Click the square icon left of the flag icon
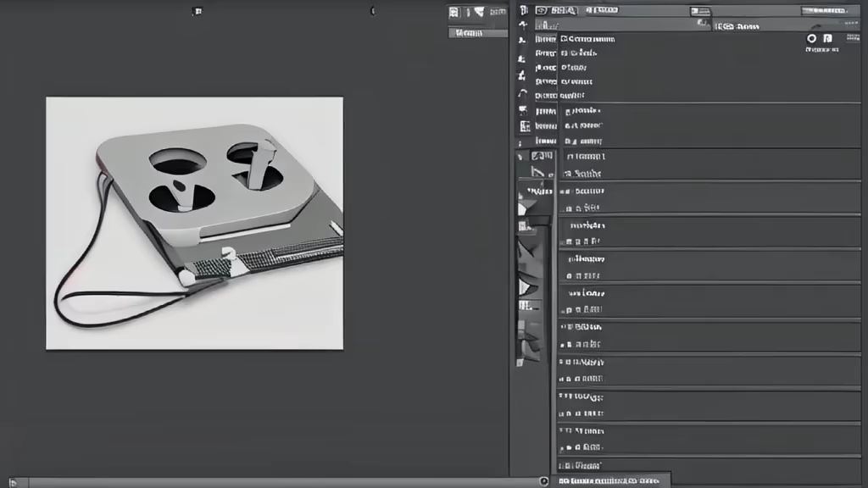Viewport: 868px width, 488px height. [x=454, y=12]
